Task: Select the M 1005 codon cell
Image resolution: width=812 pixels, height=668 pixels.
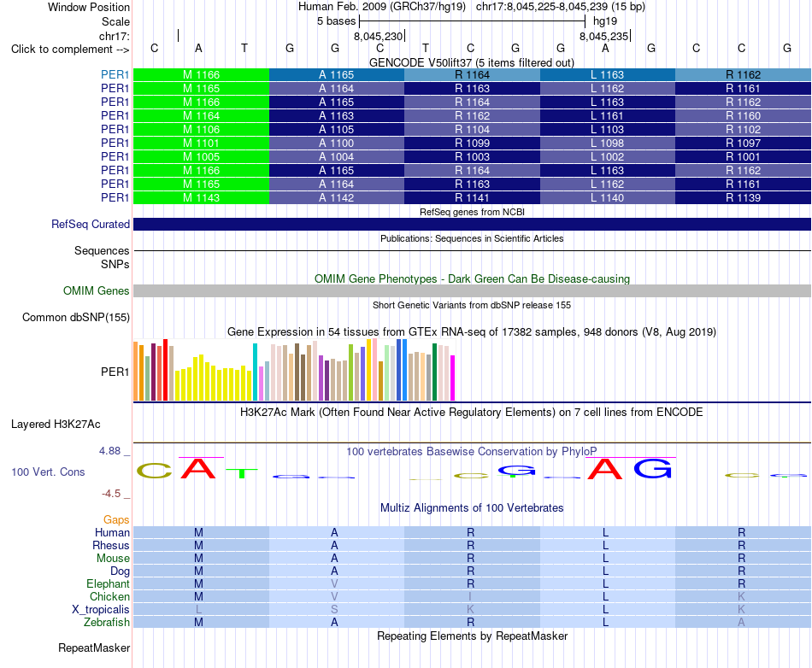Action: (x=201, y=157)
